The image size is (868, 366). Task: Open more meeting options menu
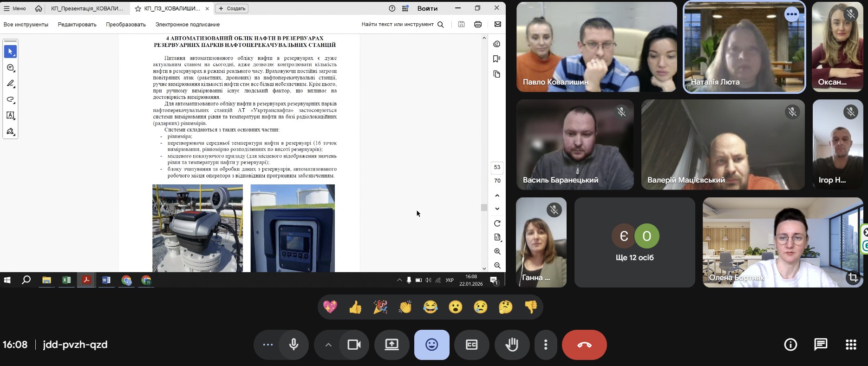[x=546, y=345]
